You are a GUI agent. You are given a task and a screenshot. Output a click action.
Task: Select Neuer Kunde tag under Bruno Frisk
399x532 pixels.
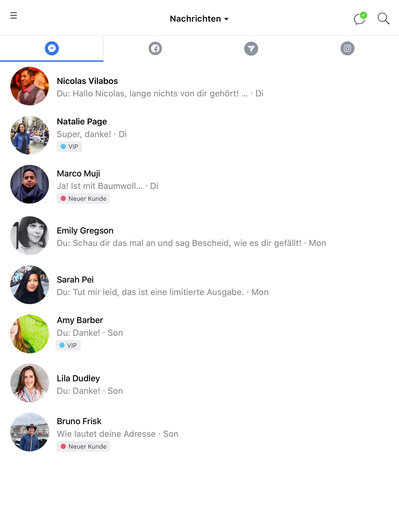point(83,447)
